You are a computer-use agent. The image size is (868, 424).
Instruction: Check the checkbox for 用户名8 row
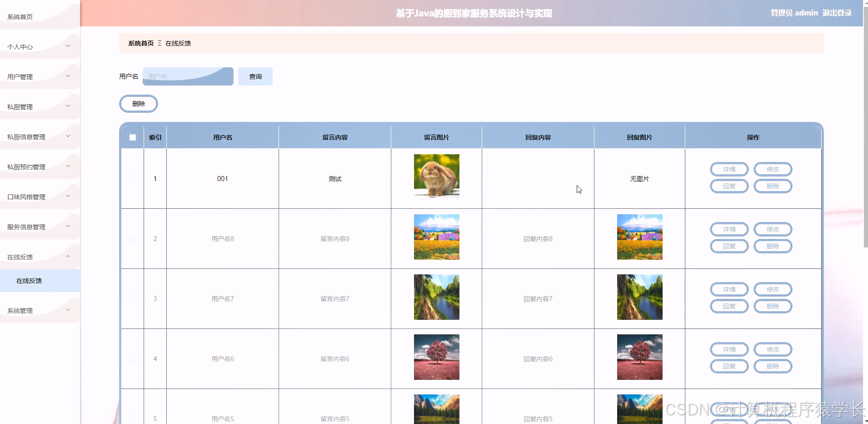point(132,238)
